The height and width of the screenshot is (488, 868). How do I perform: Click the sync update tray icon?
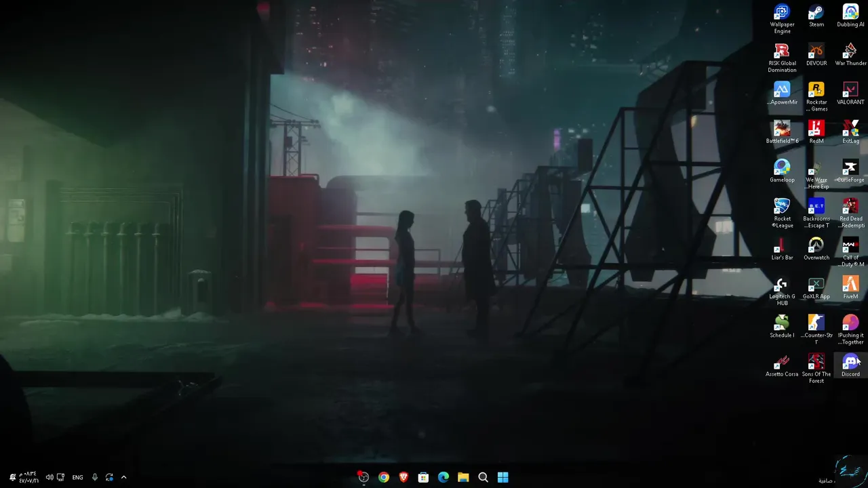click(109, 477)
